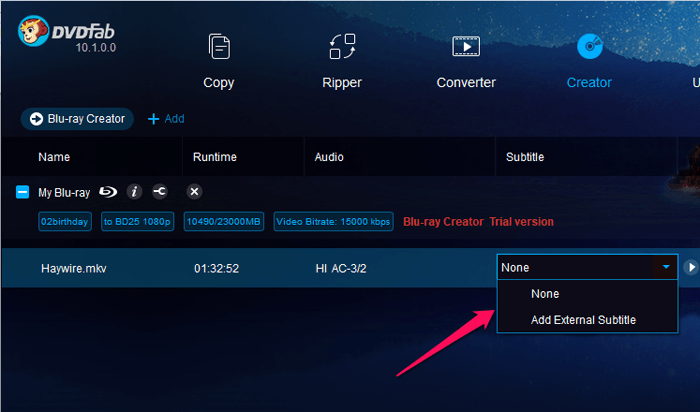Select the Creator disc icon
Image resolution: width=700 pixels, height=412 pixels.
click(590, 46)
